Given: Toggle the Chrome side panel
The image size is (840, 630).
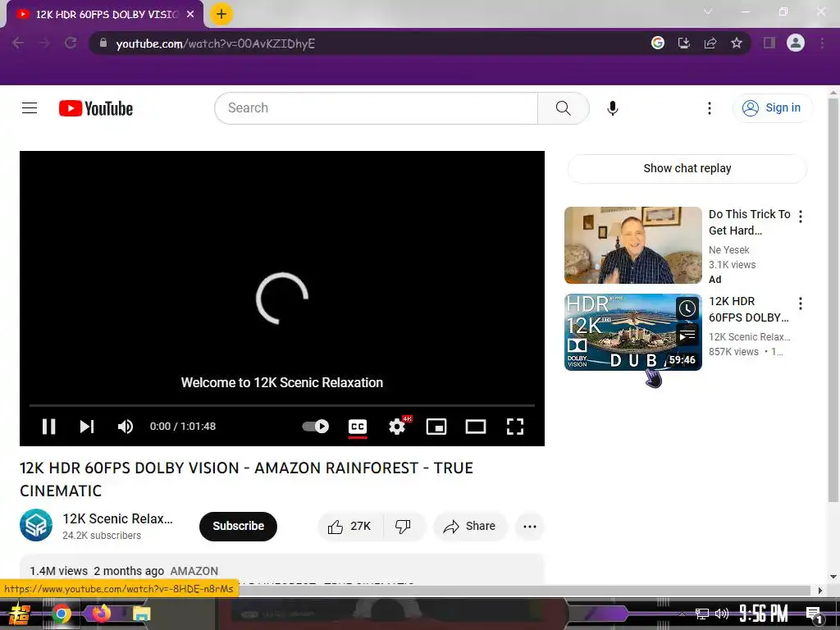Looking at the screenshot, I should click(x=769, y=43).
